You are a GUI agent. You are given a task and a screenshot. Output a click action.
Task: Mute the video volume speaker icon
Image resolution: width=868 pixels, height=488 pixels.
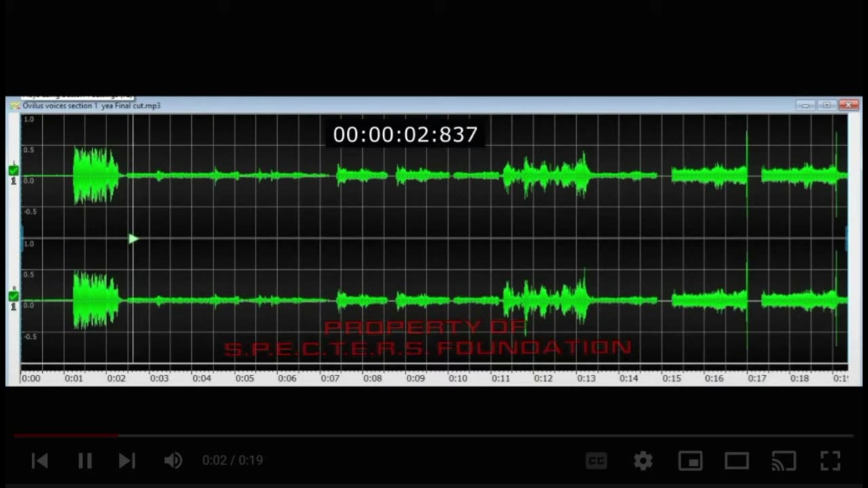(173, 461)
